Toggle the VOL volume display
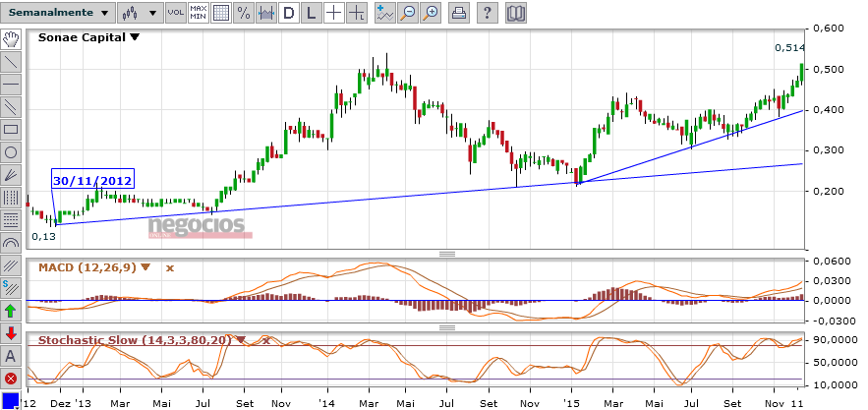 175,13
